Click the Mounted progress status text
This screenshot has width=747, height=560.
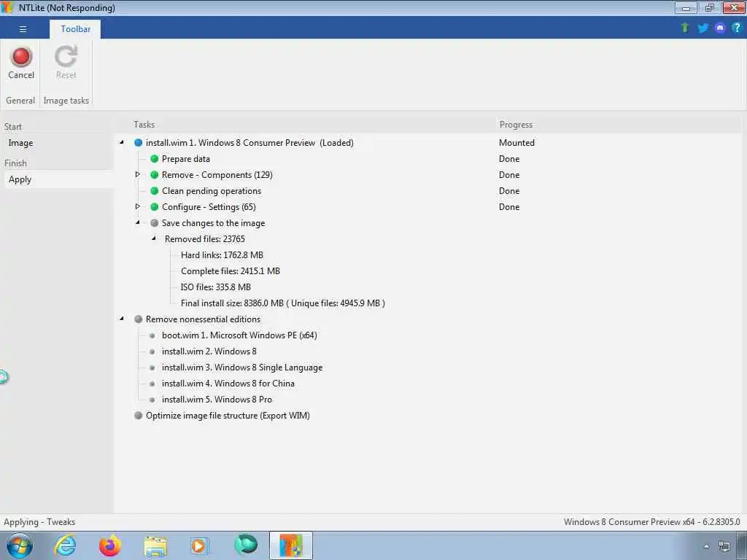(x=517, y=143)
